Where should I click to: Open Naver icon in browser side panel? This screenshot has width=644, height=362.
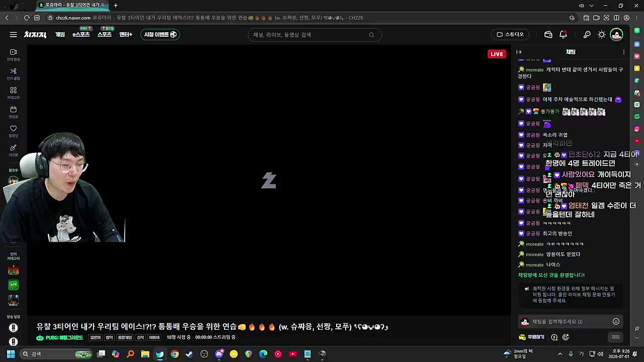tap(637, 31)
